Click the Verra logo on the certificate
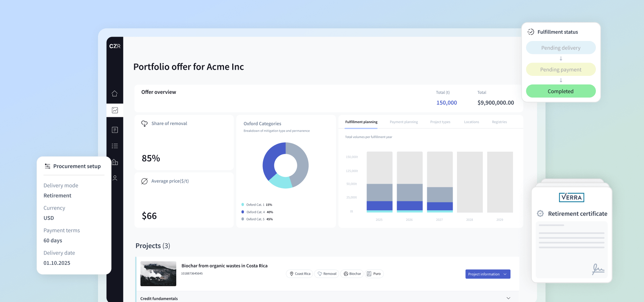The image size is (644, 302). click(x=571, y=197)
